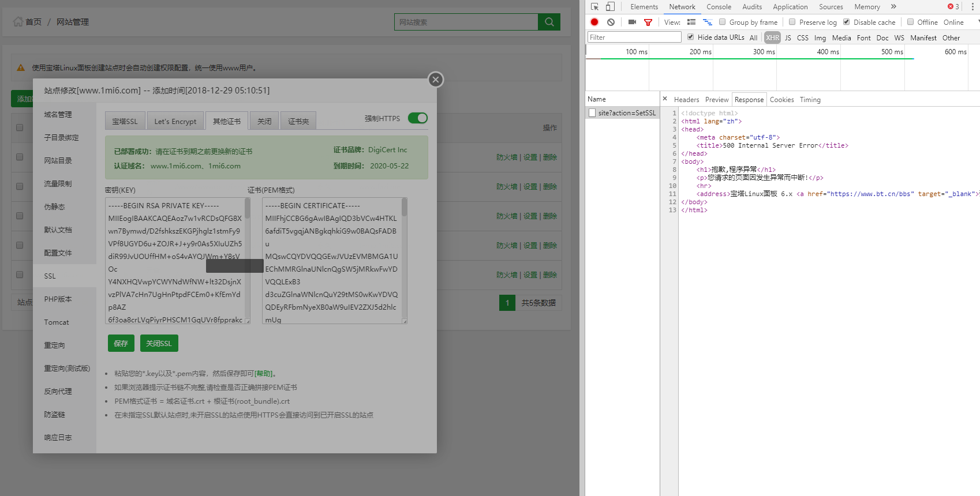Viewport: 980px width, 496px height.
Task: Open PHP版本 in dialog sidebar
Action: [x=64, y=299]
